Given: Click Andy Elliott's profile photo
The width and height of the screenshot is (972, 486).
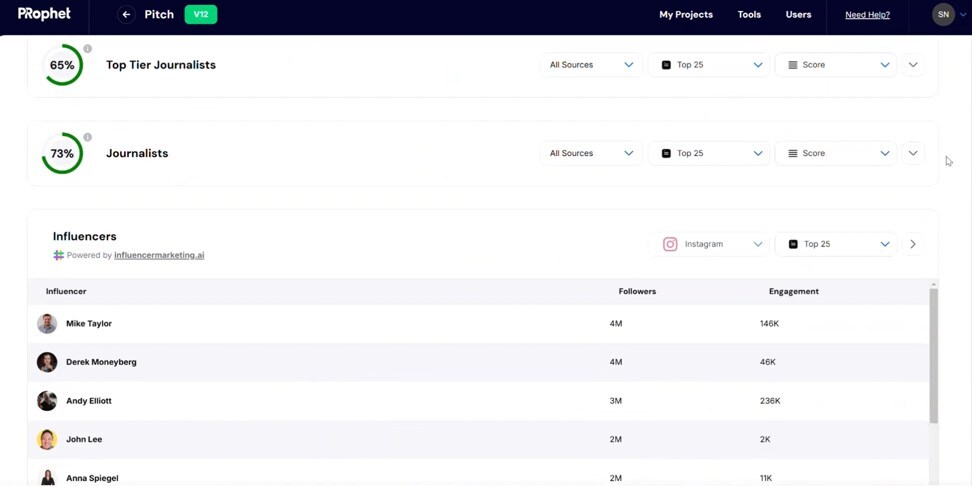Looking at the screenshot, I should (47, 401).
